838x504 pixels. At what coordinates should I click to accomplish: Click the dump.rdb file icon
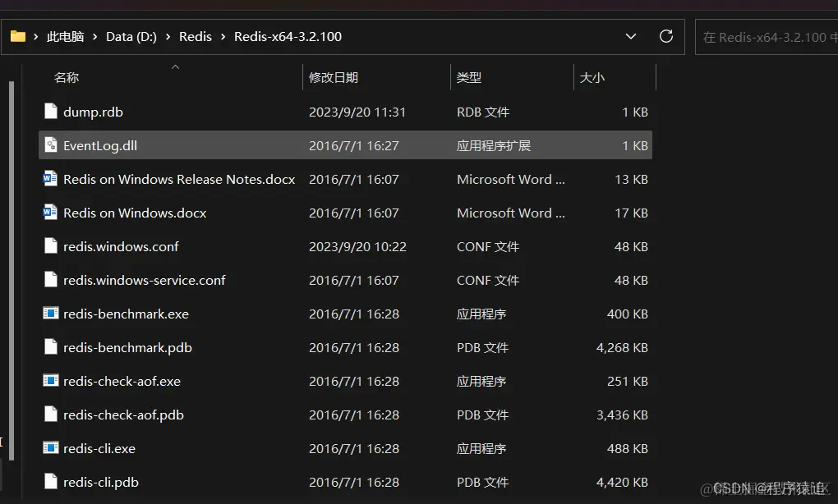[x=51, y=112]
